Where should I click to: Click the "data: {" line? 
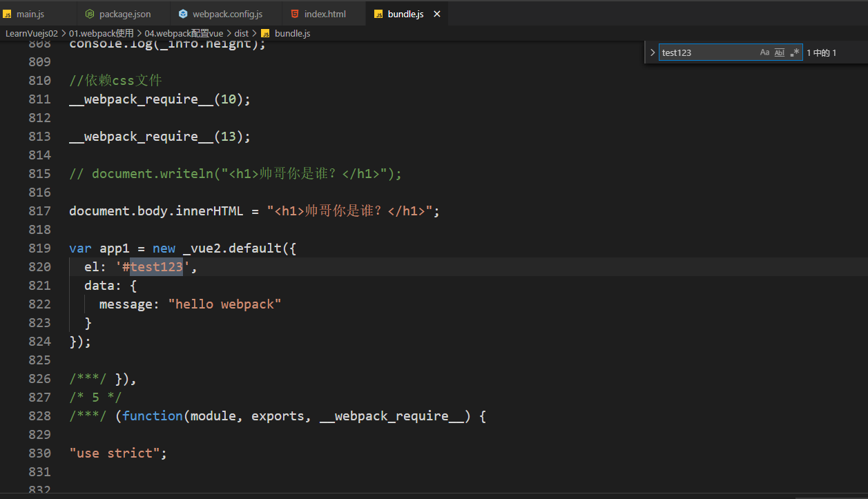110,286
